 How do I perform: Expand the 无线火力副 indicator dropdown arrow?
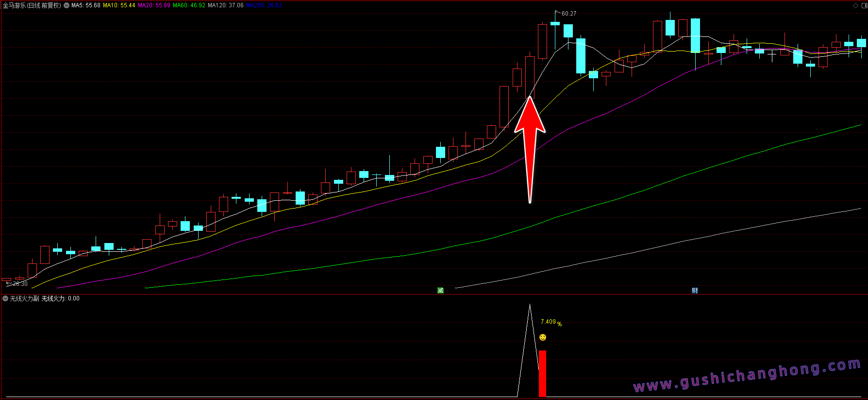[5, 298]
